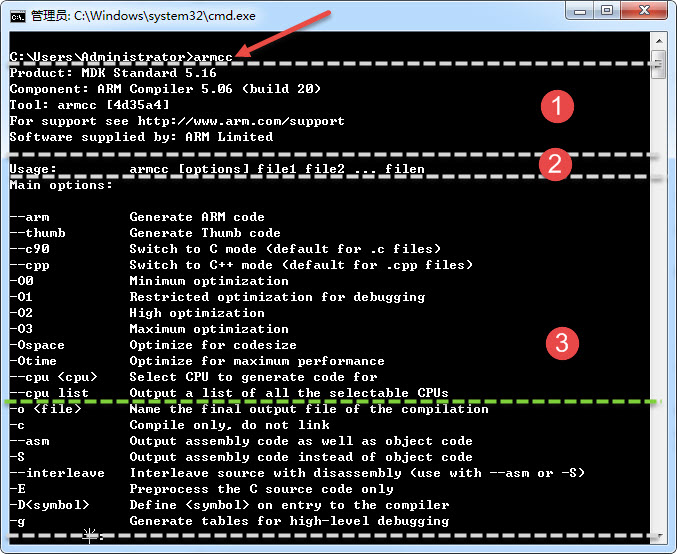Click the -S option row
677x554 pixels.
point(241,457)
